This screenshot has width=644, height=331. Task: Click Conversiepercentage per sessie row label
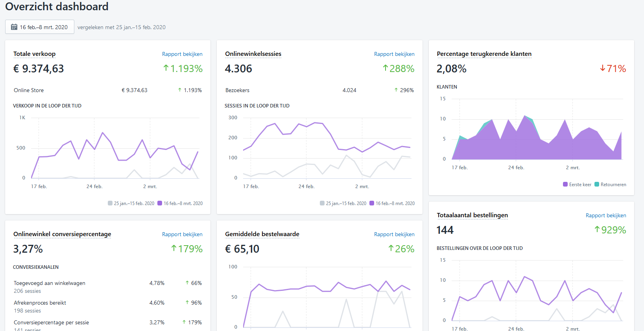click(x=52, y=322)
